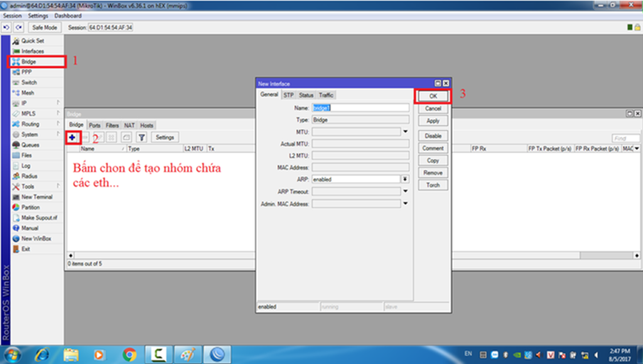Screen dimensions: 643x364
Task: Open Quick Set in the sidebar
Action: (x=32, y=41)
